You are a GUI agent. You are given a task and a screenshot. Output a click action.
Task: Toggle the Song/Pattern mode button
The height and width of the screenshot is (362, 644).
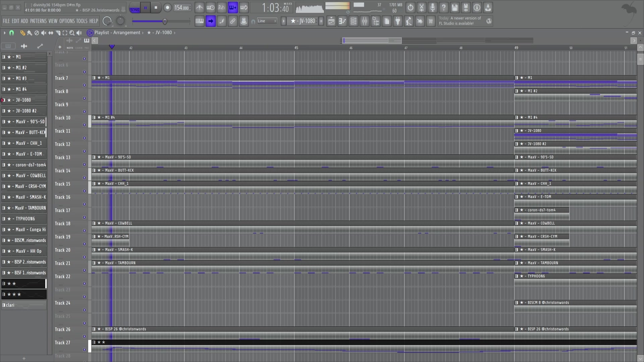point(135,8)
